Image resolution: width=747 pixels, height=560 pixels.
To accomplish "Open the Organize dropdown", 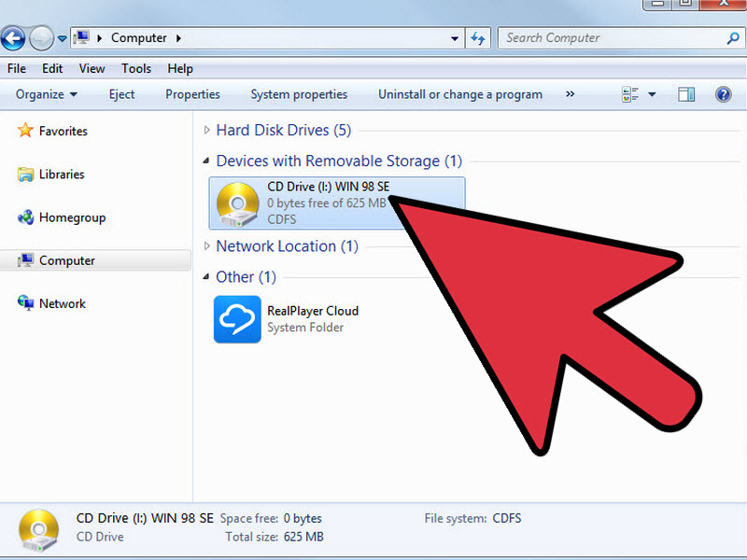I will (x=46, y=94).
